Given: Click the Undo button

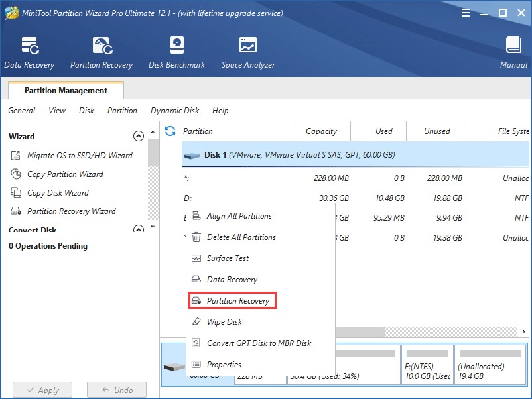Looking at the screenshot, I should (116, 390).
